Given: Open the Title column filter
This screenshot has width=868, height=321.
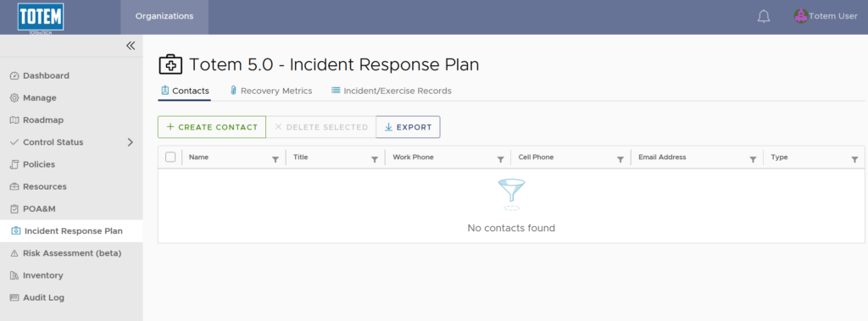Looking at the screenshot, I should [374, 159].
